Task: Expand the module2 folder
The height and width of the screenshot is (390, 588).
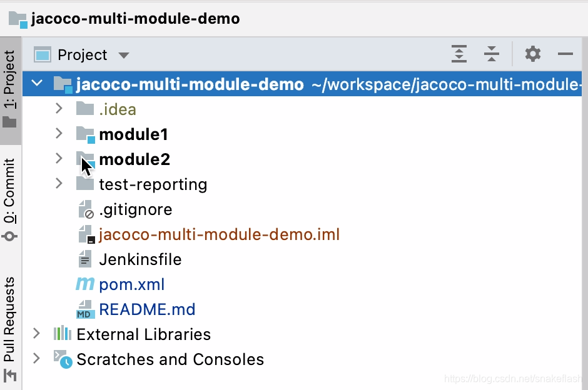Action: tap(59, 159)
